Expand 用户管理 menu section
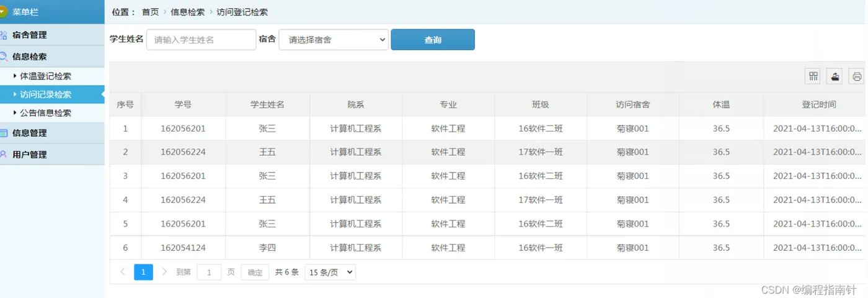Image resolution: width=868 pixels, height=298 pixels. [x=52, y=155]
